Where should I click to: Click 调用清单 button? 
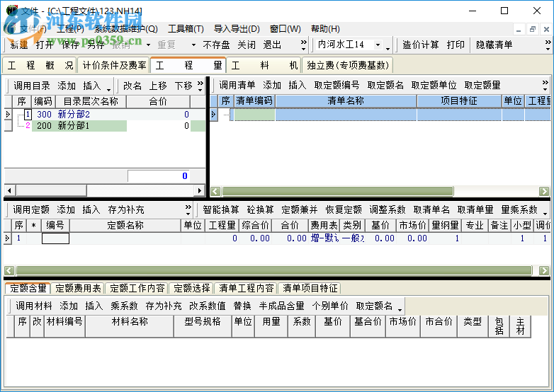click(237, 85)
